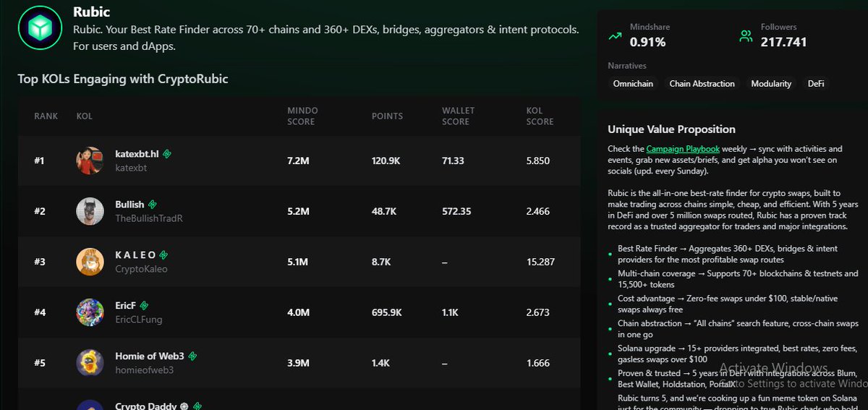
Task: Open Bullish profile avatar
Action: click(x=90, y=211)
